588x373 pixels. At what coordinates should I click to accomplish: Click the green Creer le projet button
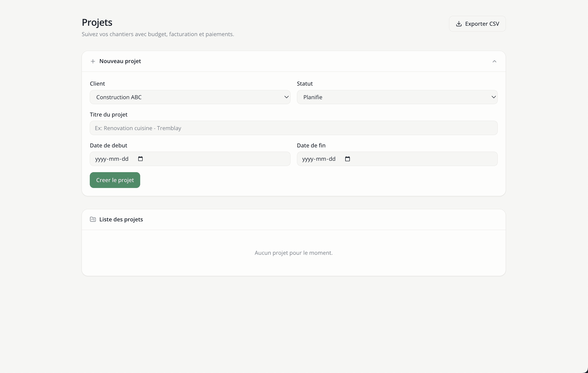(115, 180)
